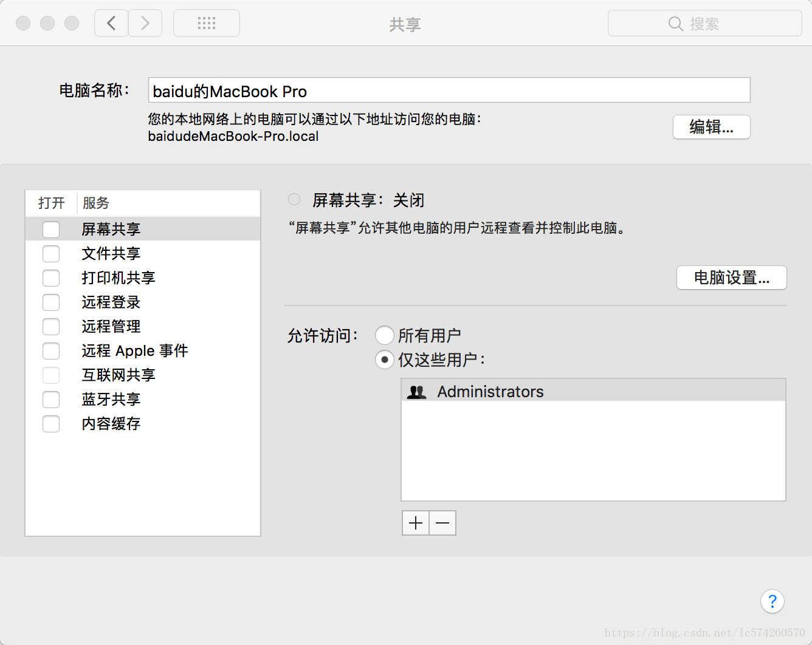The image size is (812, 645).
Task: Select 内容缓存 service row label
Action: point(111,423)
